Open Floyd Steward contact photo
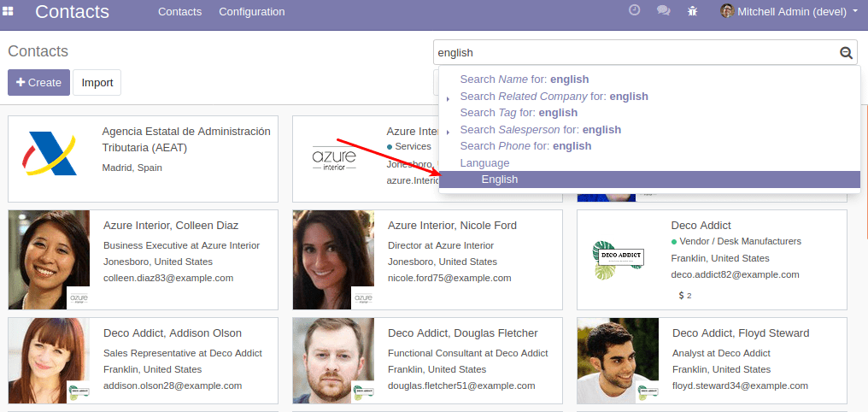The image size is (868, 412). [x=619, y=361]
